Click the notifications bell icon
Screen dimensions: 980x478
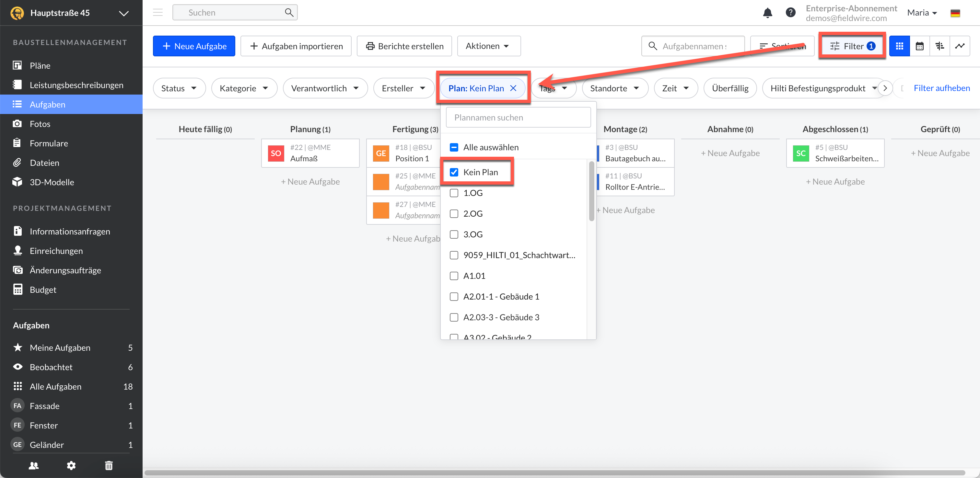click(x=767, y=13)
